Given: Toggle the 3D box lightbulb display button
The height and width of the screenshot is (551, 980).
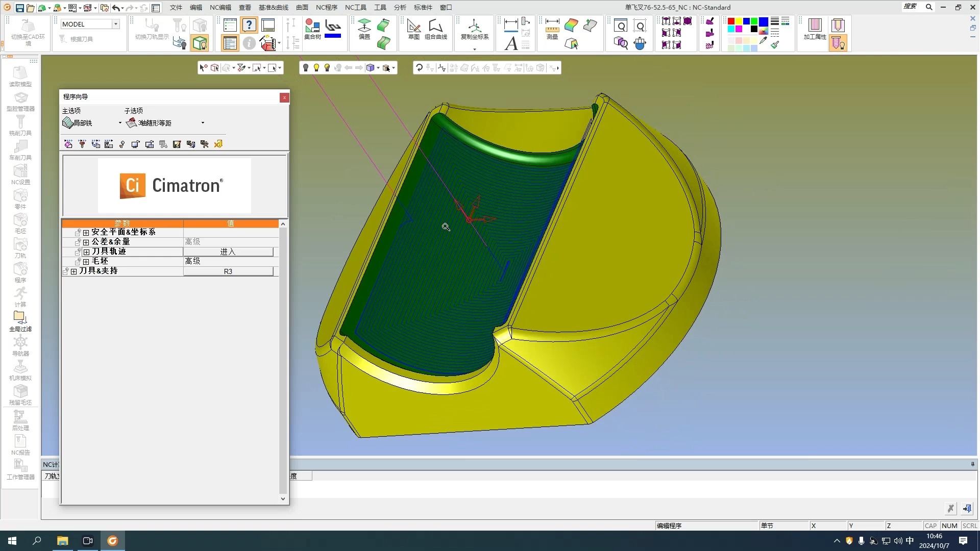Looking at the screenshot, I should [x=200, y=43].
